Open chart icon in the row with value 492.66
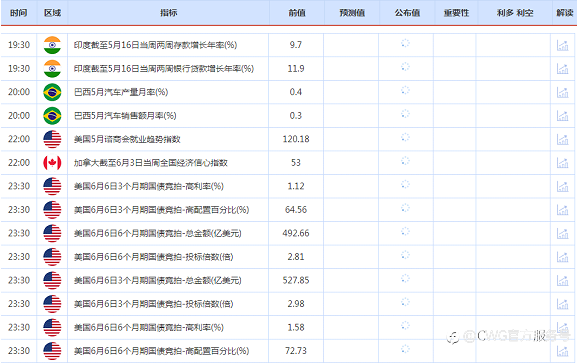This screenshot has width=578, height=364. 562,233
